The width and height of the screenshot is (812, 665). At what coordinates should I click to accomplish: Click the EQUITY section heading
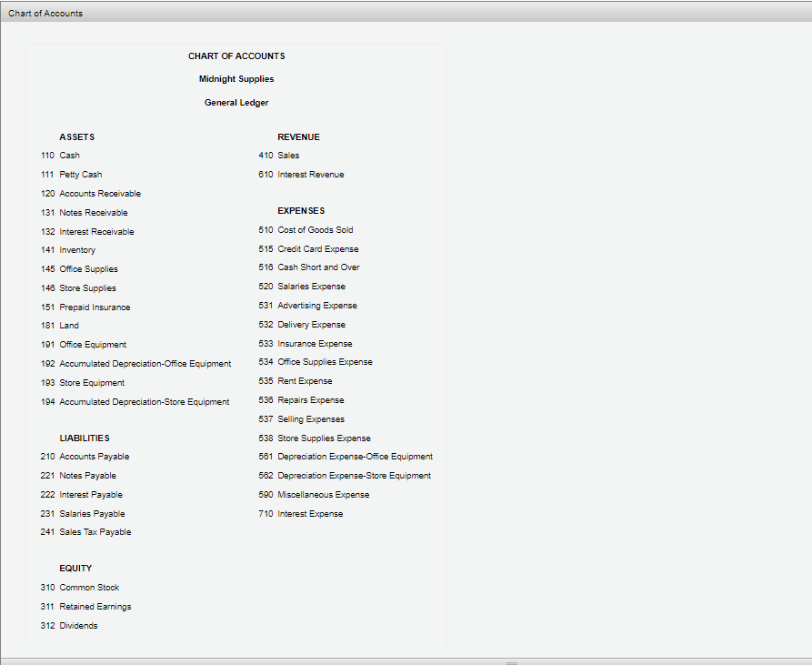coord(75,569)
